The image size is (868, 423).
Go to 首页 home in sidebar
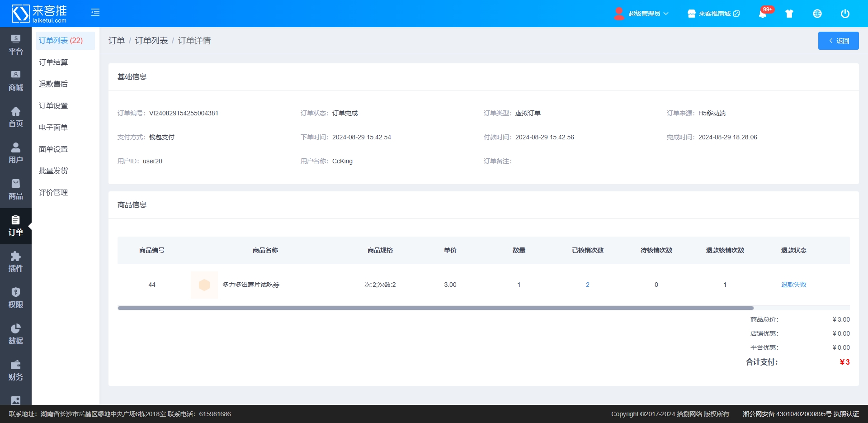16,117
